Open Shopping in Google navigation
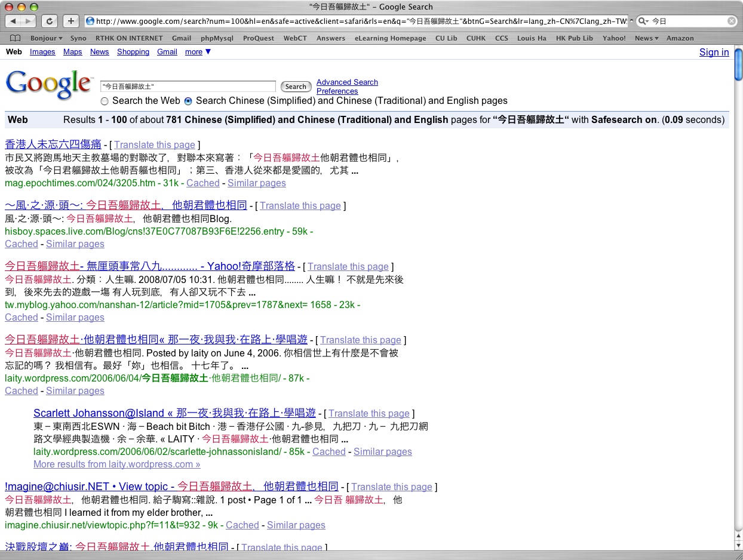This screenshot has height=560, width=743. 133,52
